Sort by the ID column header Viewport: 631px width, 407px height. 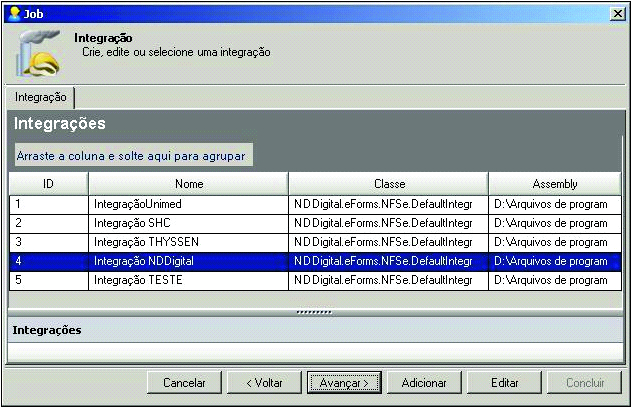click(48, 184)
